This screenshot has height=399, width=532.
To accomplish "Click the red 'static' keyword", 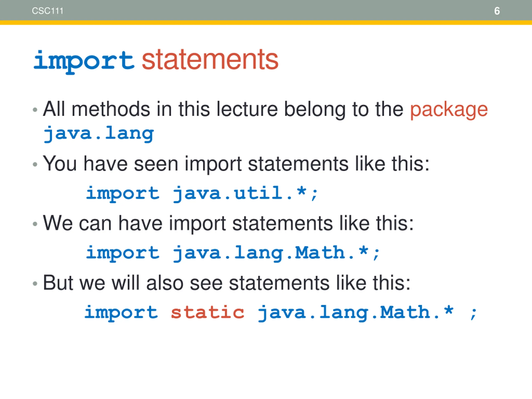I will (208, 312).
